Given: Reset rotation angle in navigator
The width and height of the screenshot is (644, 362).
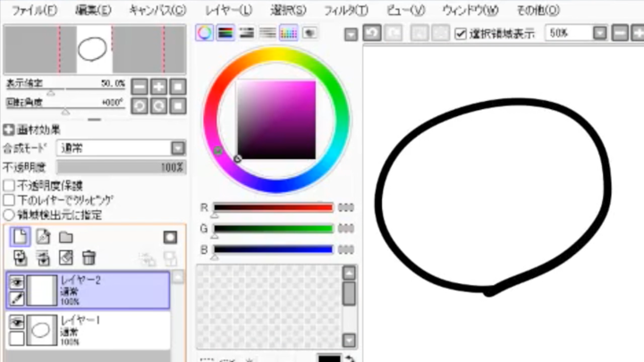Looking at the screenshot, I should 178,105.
